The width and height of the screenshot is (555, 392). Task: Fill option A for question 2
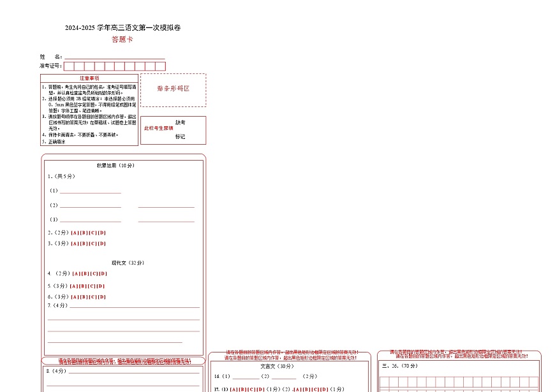click(74, 233)
